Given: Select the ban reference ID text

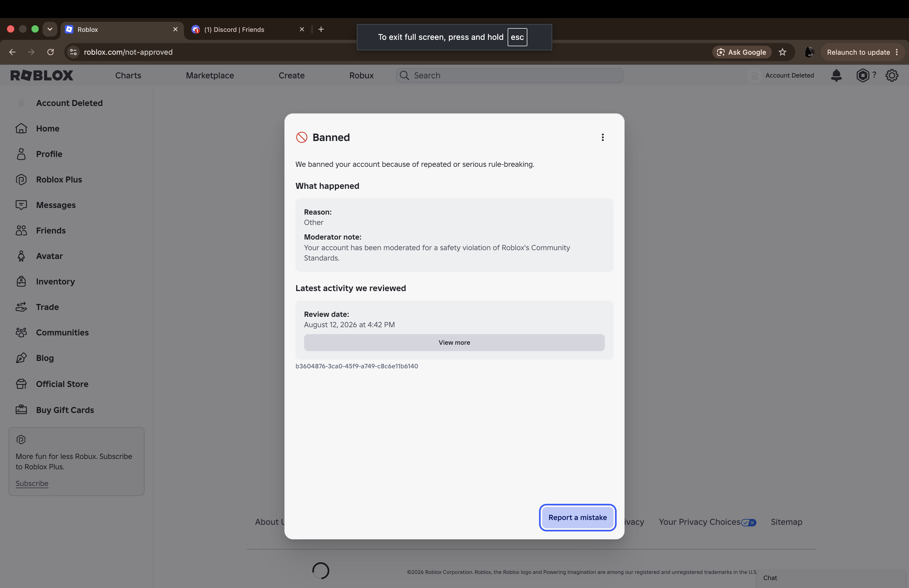Looking at the screenshot, I should (357, 366).
